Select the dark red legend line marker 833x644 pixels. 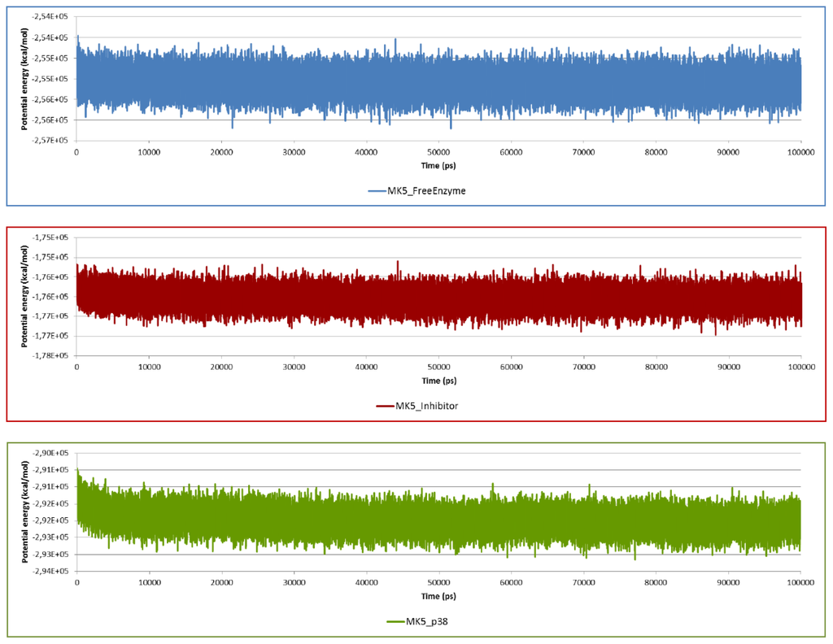click(384, 406)
